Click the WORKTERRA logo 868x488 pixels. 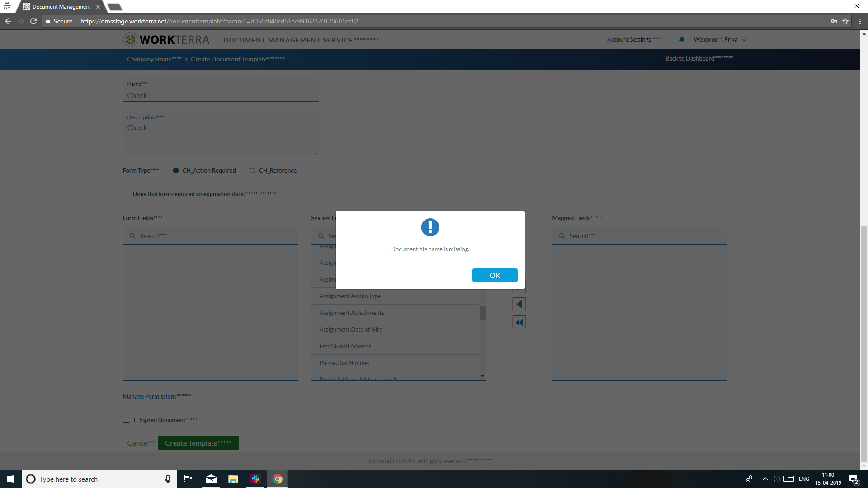(166, 39)
